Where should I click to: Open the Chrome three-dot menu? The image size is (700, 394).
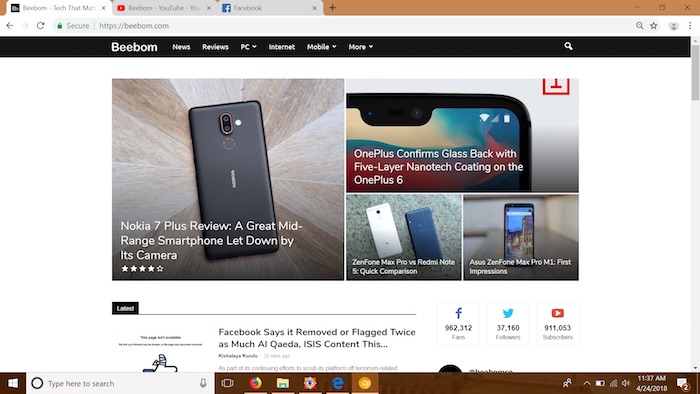coord(690,26)
